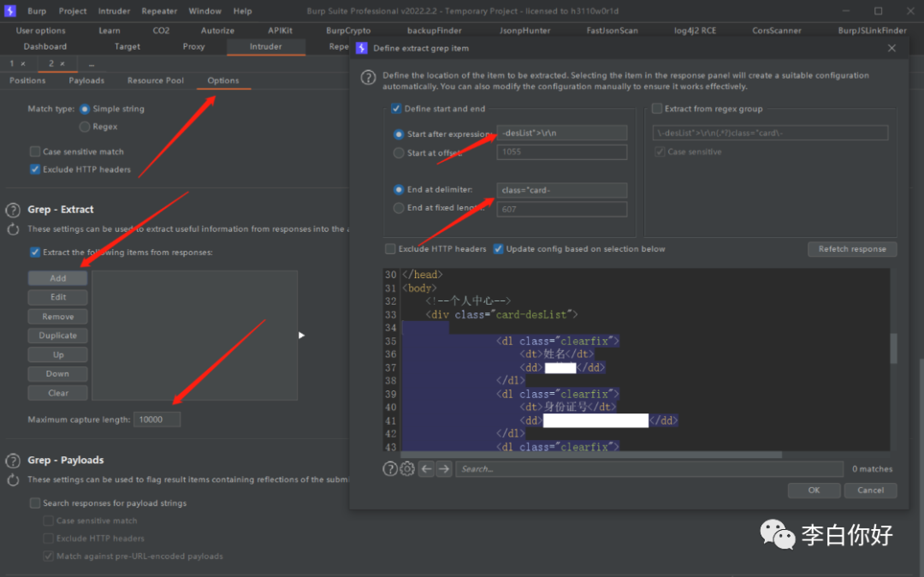924x577 pixels.
Task: Close Intruder attack tab 2
Action: 62,63
